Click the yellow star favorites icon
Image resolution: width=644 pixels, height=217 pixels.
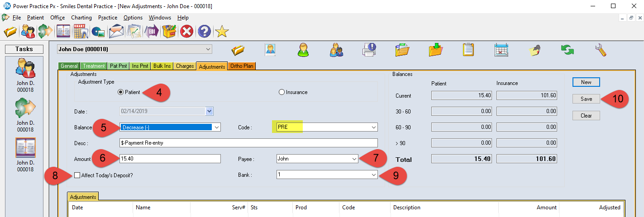point(221,31)
